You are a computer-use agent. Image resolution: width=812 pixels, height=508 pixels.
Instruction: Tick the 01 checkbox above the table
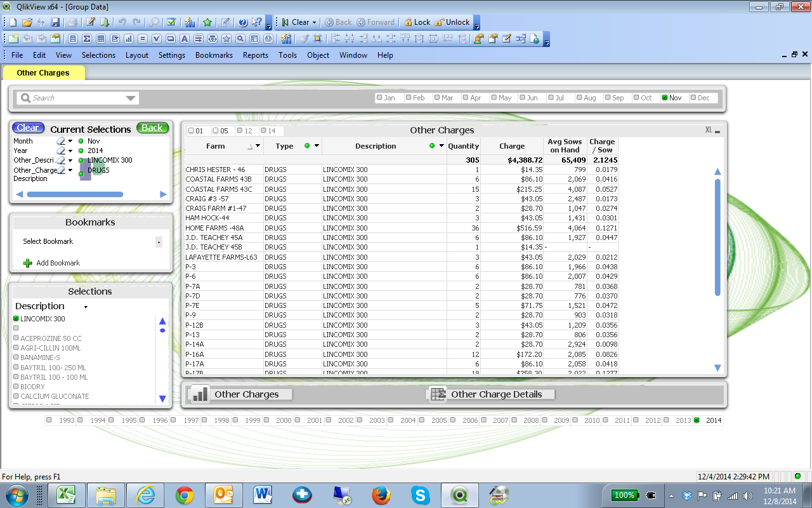pyautogui.click(x=191, y=131)
